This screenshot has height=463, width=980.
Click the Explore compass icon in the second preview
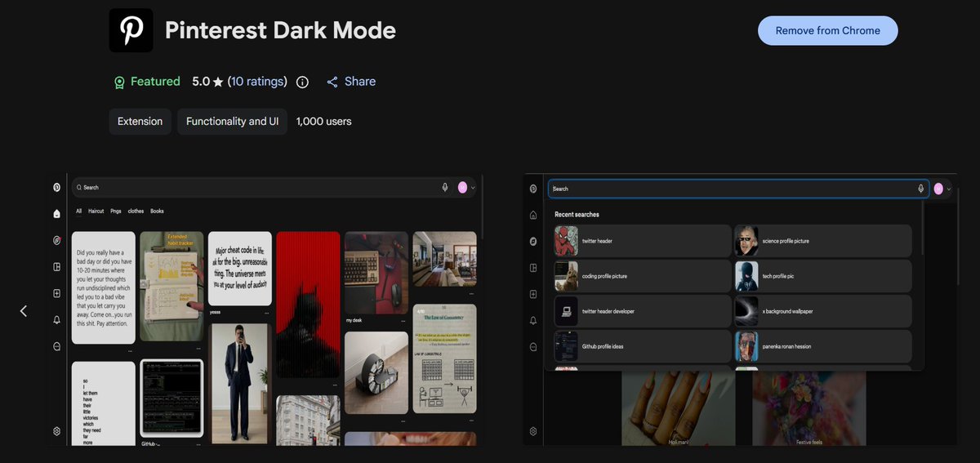pyautogui.click(x=533, y=242)
